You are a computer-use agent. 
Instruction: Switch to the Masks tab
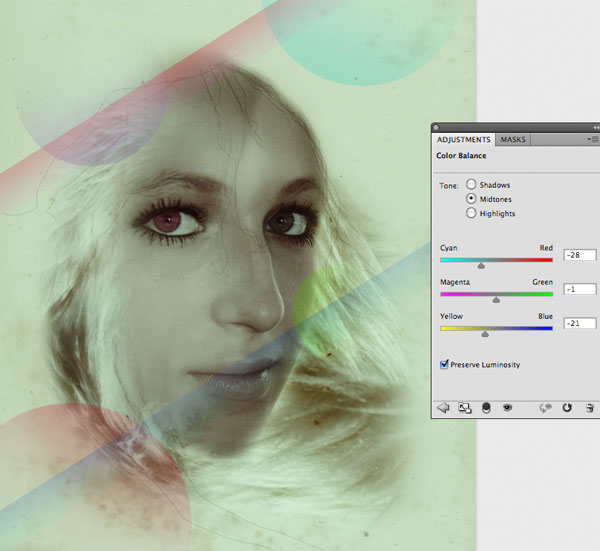tap(513, 140)
